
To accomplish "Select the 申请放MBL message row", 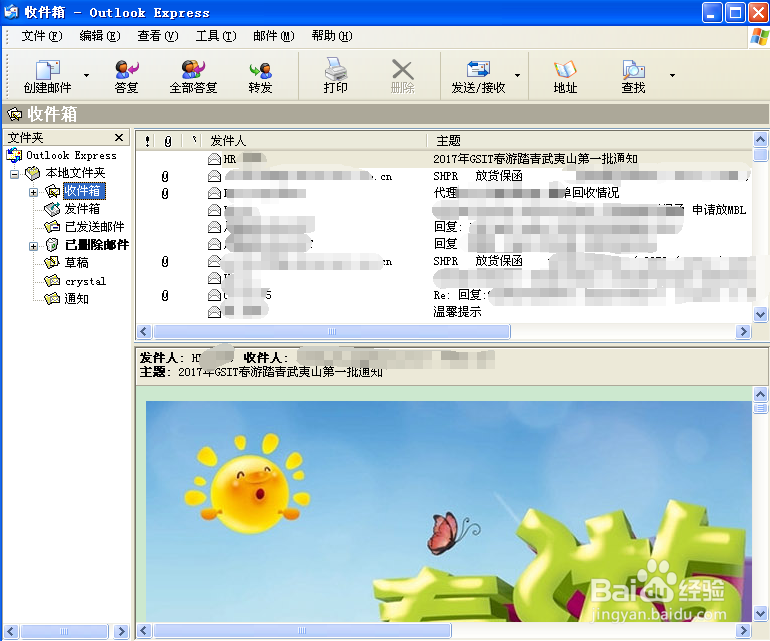I will 444,210.
